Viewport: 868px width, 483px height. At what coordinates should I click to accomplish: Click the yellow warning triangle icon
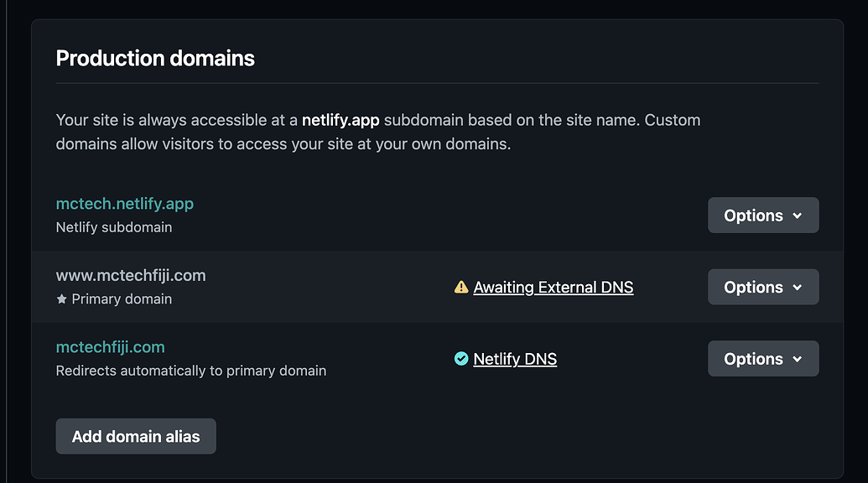[x=461, y=288]
